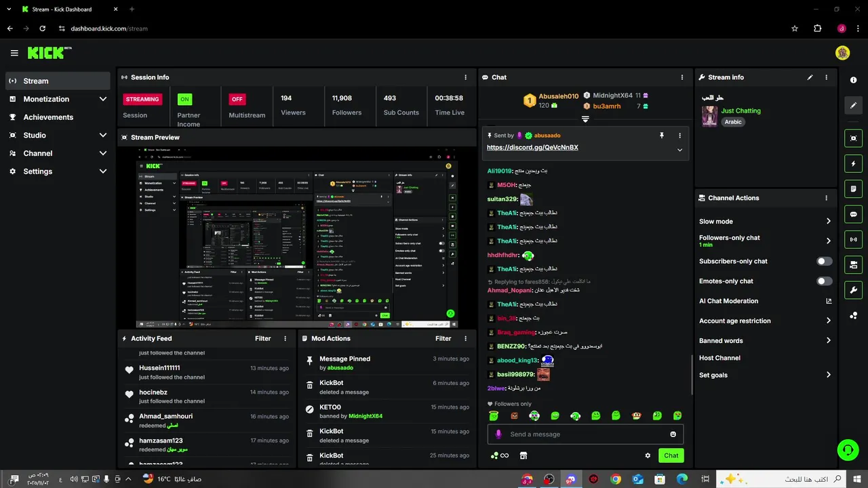868x488 pixels.
Task: Toggle the lightning activity feed widget icon
Action: click(x=853, y=163)
